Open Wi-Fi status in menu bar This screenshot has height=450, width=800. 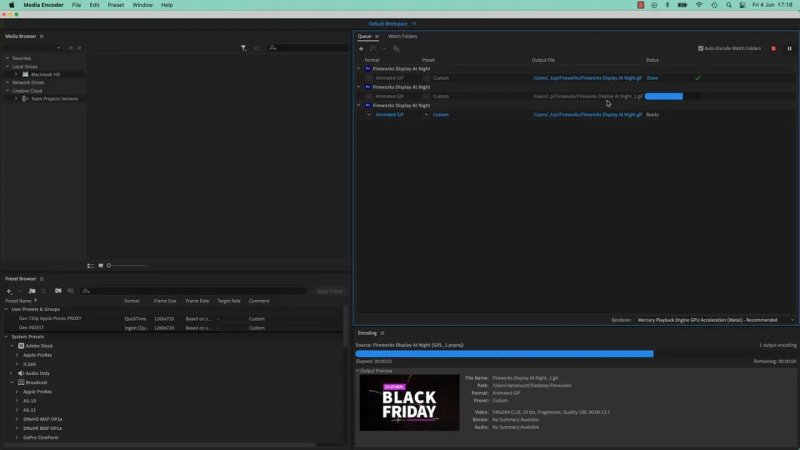point(699,5)
